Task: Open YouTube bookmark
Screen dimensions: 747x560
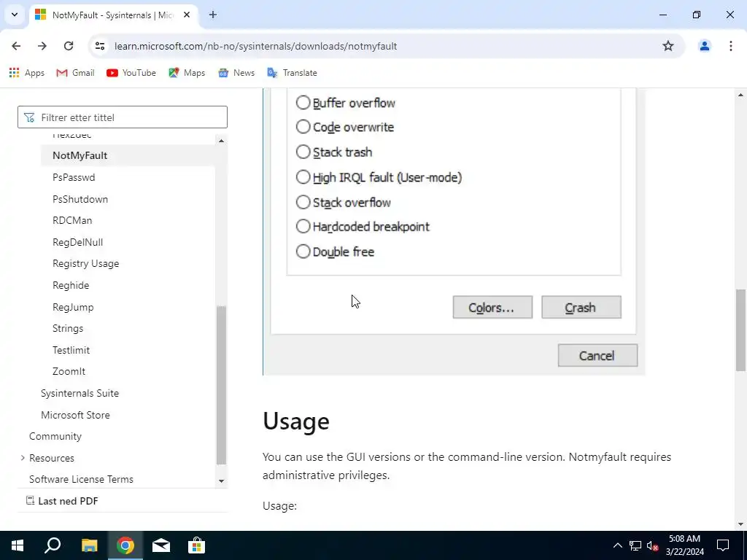Action: [x=131, y=73]
